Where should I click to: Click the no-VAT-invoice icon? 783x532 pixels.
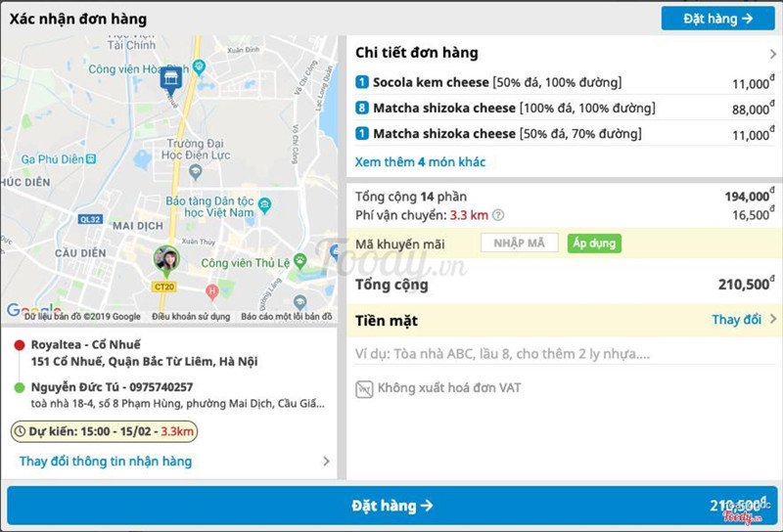pos(364,388)
